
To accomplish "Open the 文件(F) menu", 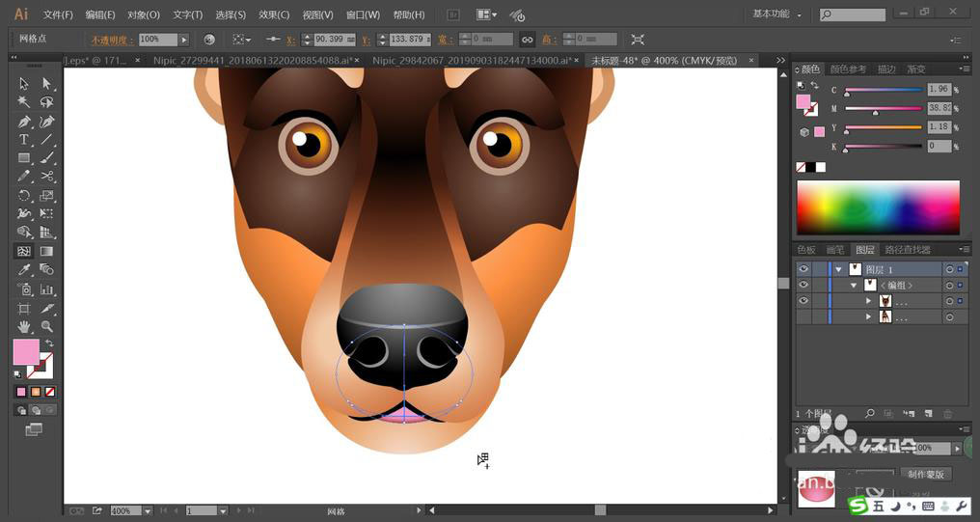I will pyautogui.click(x=58, y=14).
